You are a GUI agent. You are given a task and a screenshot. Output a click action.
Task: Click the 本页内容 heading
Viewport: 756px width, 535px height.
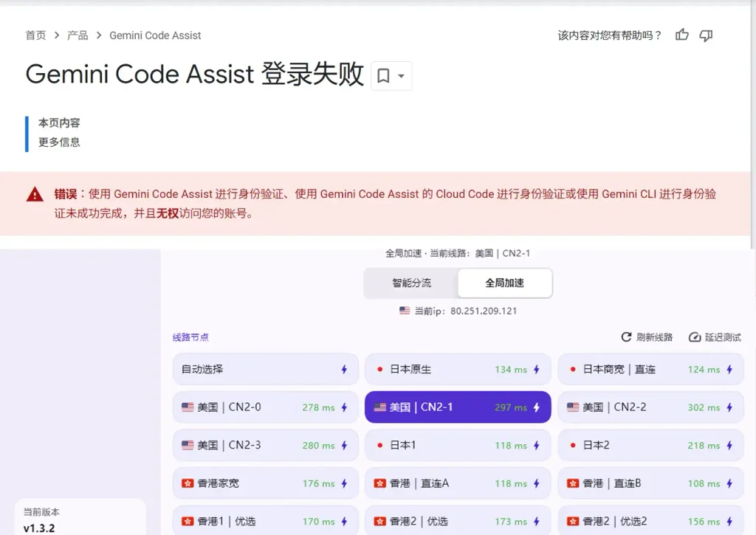tap(59, 123)
